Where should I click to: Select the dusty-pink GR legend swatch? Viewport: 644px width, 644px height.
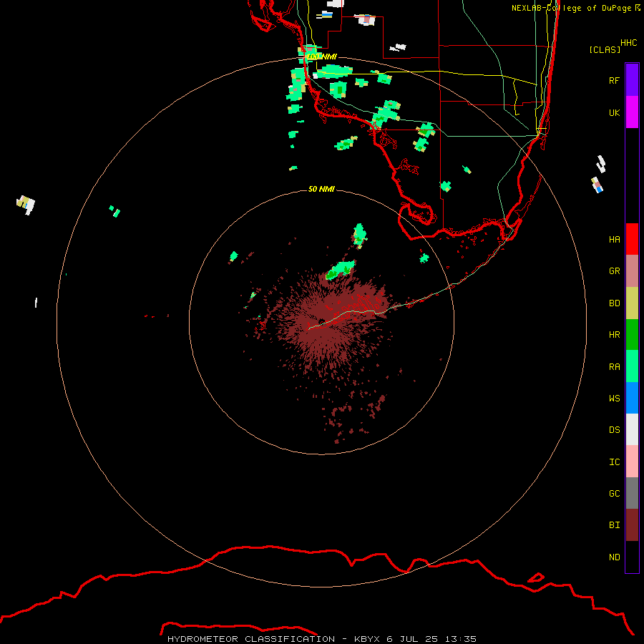pos(632,271)
